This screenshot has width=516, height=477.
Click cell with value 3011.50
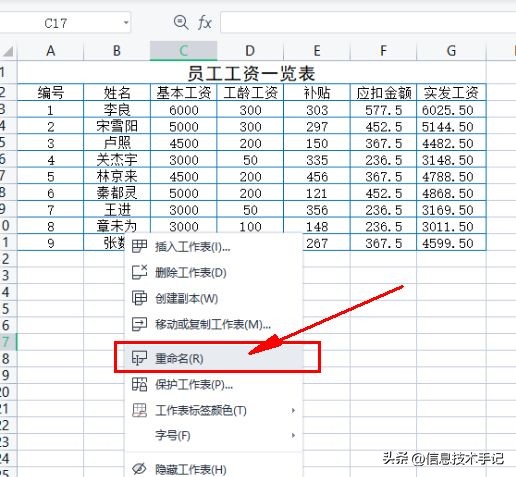pyautogui.click(x=451, y=226)
